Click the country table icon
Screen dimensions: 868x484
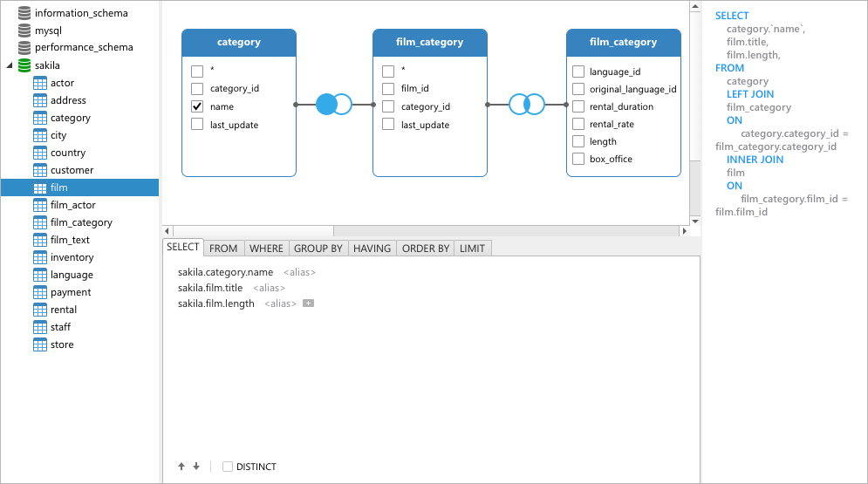(x=40, y=153)
